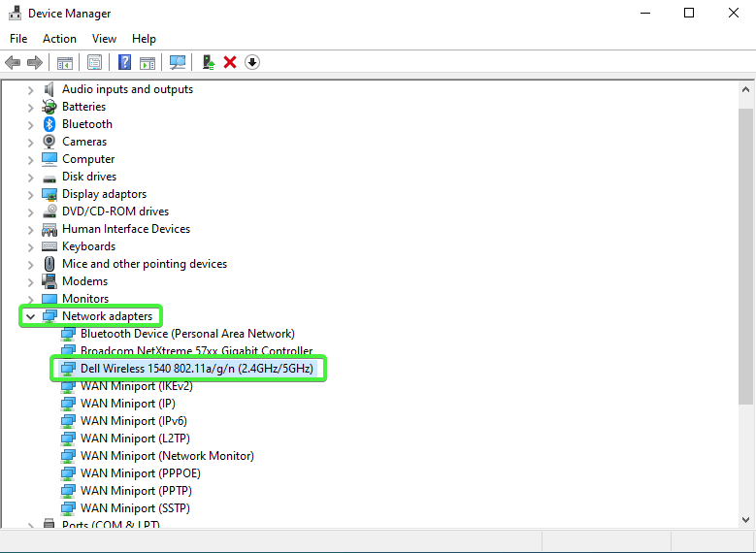Click the Dell Wireless 1540 adapter icon
The image size is (756, 553).
click(x=68, y=369)
